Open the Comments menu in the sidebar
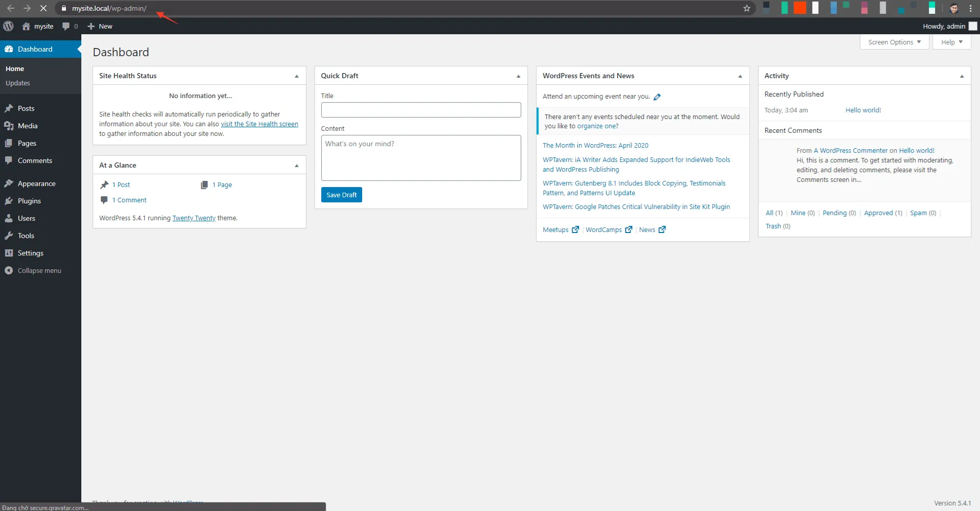 pyautogui.click(x=40, y=160)
